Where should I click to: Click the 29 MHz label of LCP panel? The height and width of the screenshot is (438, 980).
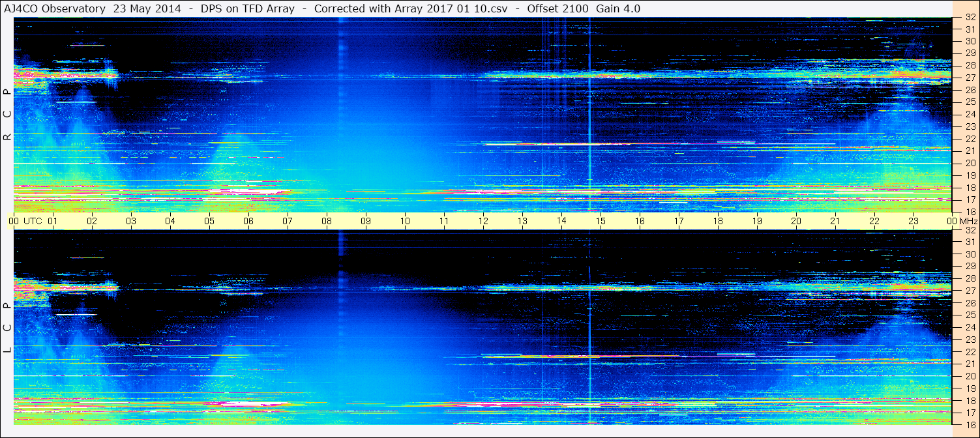[x=970, y=266]
